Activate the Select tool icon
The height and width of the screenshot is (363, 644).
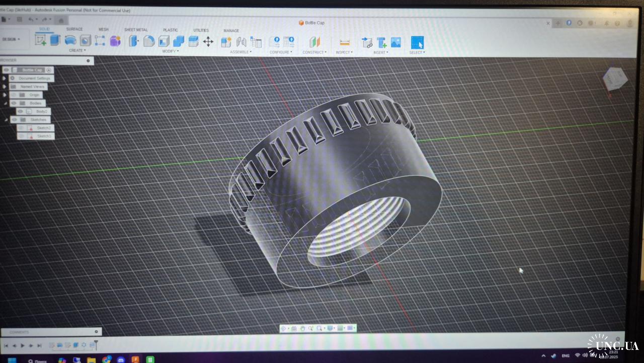coord(417,42)
